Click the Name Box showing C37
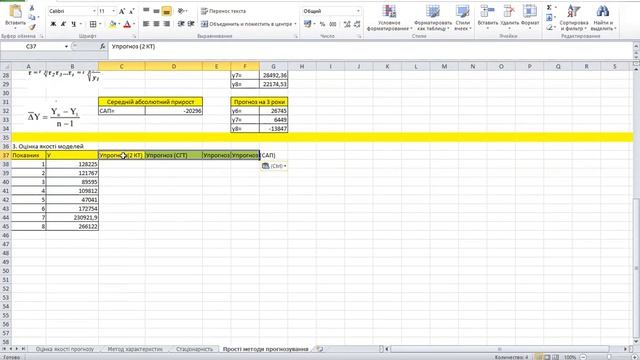640x360 pixels. click(32, 47)
